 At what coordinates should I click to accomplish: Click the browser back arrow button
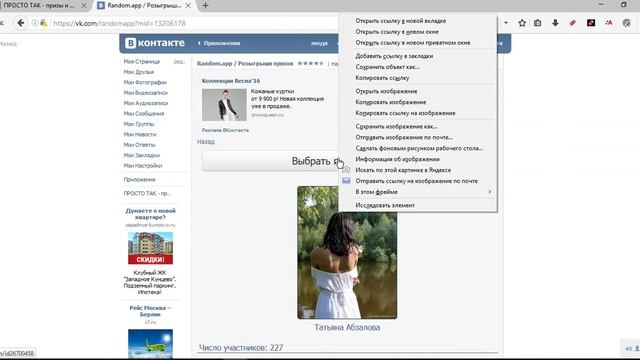(21, 23)
